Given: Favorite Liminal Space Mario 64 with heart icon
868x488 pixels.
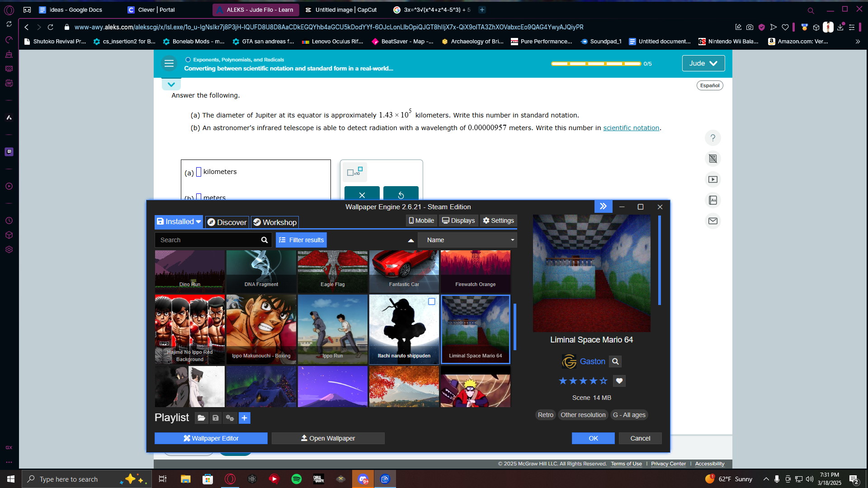Looking at the screenshot, I should [x=619, y=381].
